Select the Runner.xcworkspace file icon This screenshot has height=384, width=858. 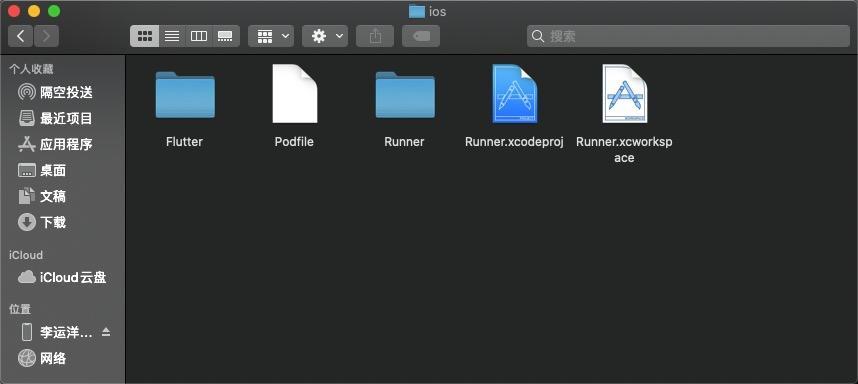coord(624,94)
